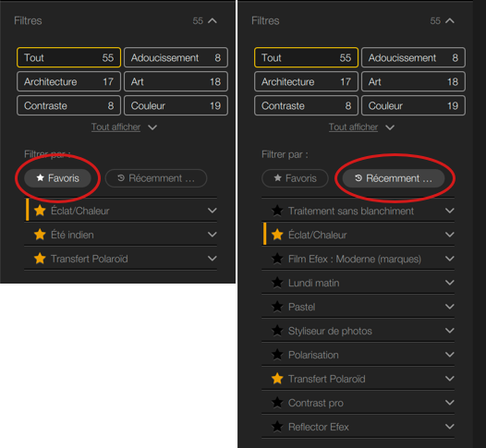Choose the Adoucissement category in the left panel
Screen dimensions: 486x448
click(x=176, y=57)
